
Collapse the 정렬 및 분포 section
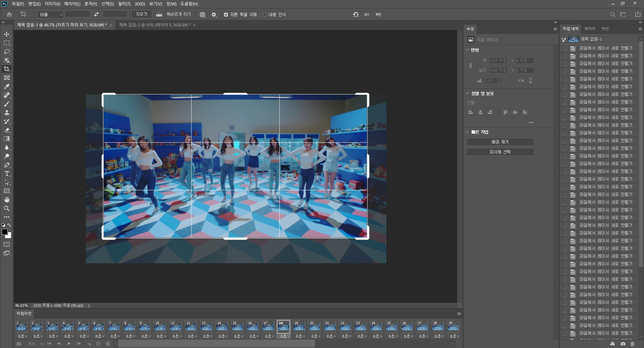467,93
